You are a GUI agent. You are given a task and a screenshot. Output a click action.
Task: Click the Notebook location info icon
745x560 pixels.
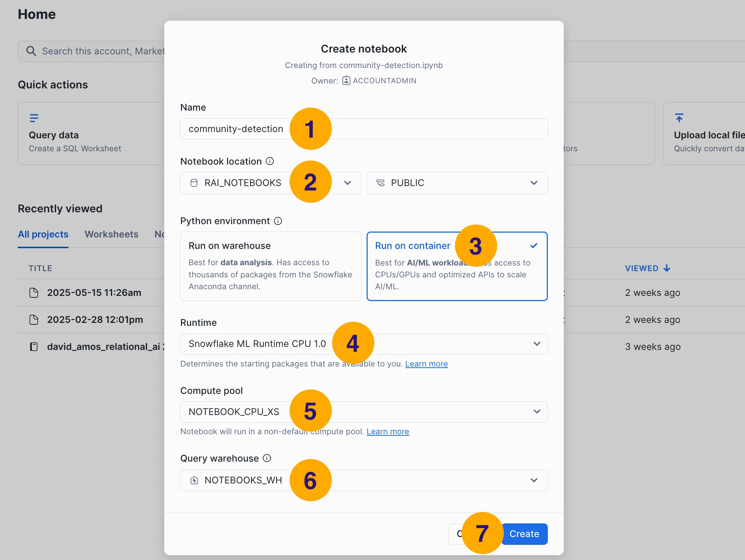tap(270, 161)
